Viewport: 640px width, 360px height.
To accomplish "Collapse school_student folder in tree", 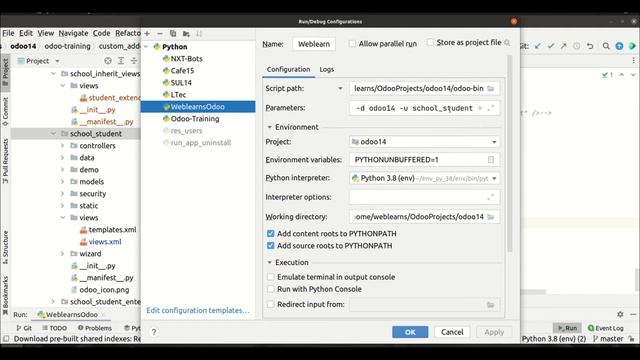I will click(x=53, y=133).
